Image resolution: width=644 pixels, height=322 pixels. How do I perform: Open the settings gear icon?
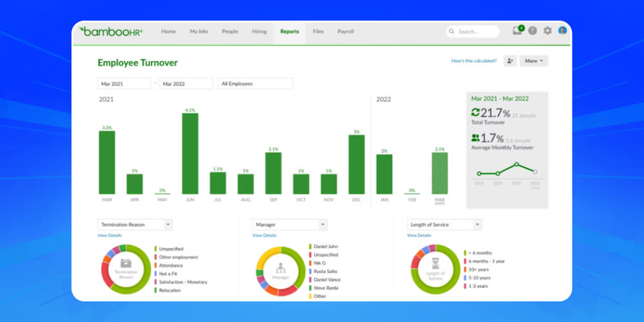(547, 31)
